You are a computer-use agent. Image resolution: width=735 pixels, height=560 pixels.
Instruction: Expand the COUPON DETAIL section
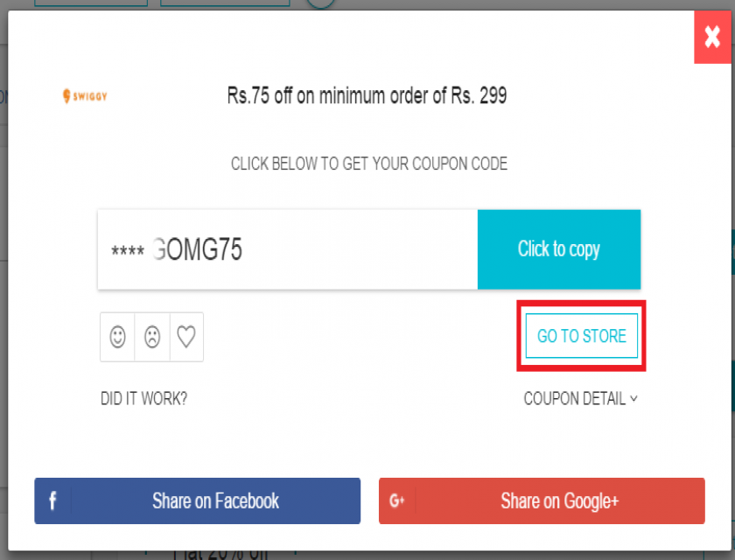pyautogui.click(x=580, y=398)
